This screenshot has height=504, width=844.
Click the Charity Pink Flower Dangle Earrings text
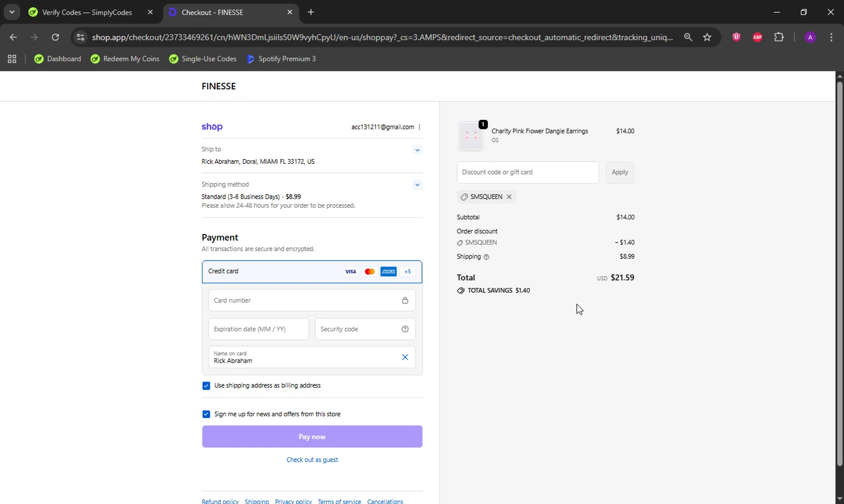point(540,131)
